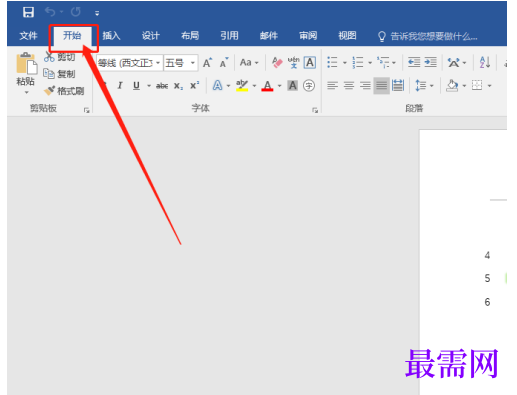Select justify alignment
Viewport: 517px width, 395px height.
pos(382,86)
